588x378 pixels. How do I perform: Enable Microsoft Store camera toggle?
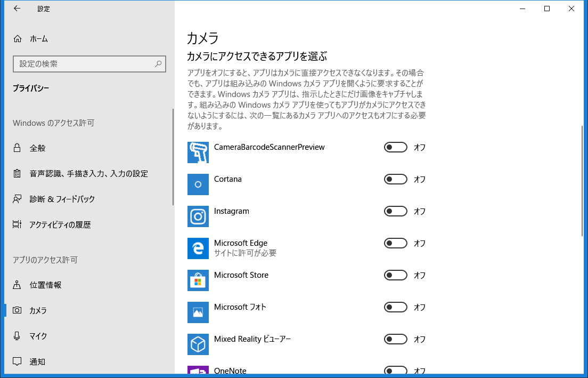(x=395, y=275)
